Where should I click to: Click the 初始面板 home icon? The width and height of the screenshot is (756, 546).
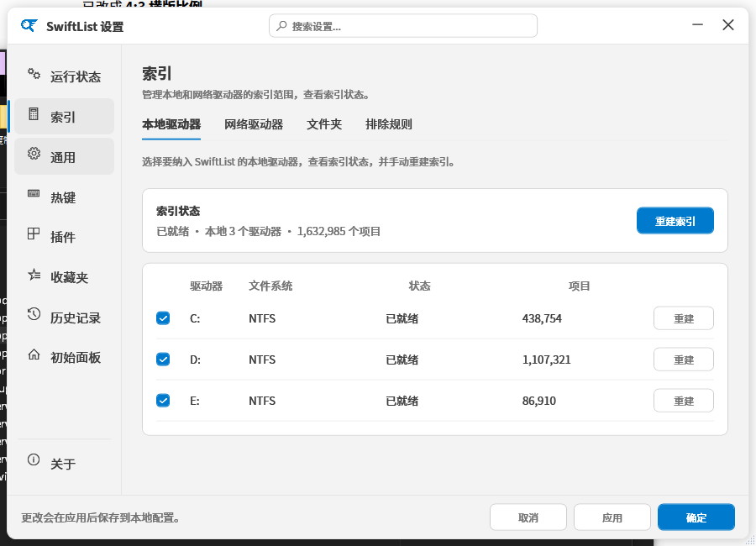(34, 354)
